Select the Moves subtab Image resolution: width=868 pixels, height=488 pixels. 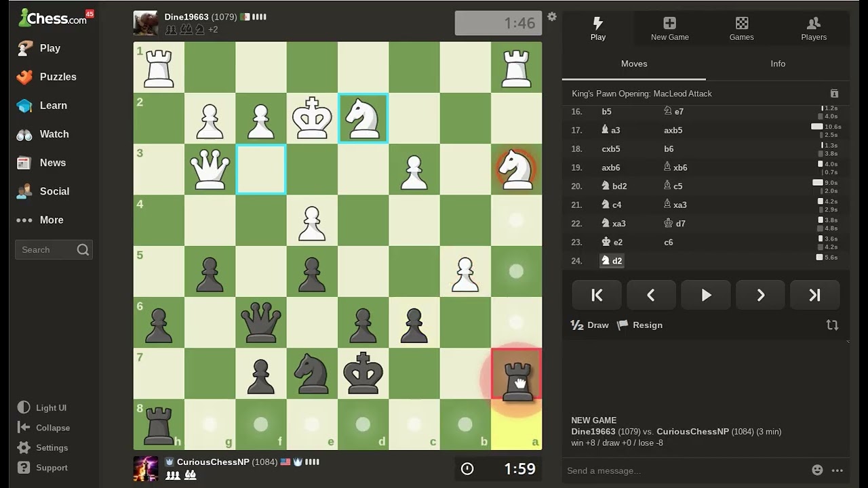click(x=634, y=64)
